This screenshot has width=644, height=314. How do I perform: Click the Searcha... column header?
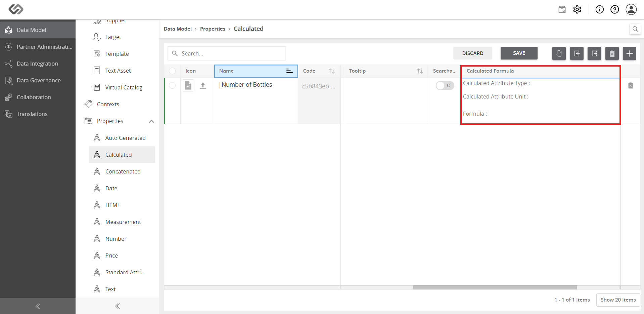coord(445,71)
